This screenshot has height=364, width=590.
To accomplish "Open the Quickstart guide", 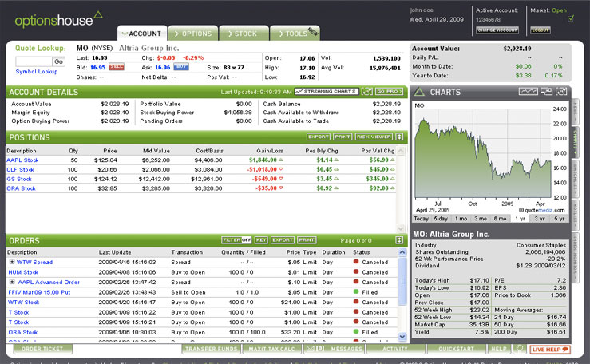I will [x=456, y=349].
